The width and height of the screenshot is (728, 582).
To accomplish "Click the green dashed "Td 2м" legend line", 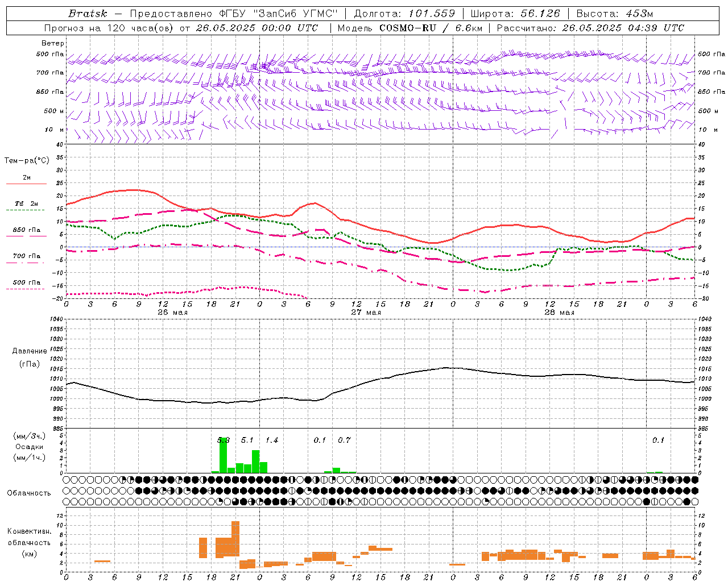I will coord(25,210).
